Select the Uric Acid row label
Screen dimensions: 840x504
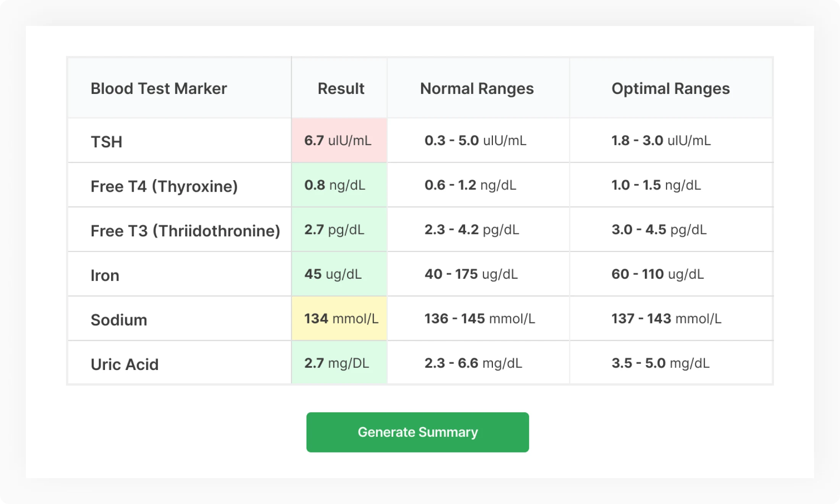(124, 364)
